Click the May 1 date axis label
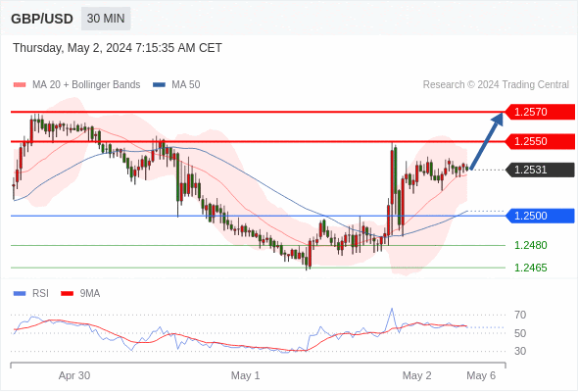 [245, 375]
